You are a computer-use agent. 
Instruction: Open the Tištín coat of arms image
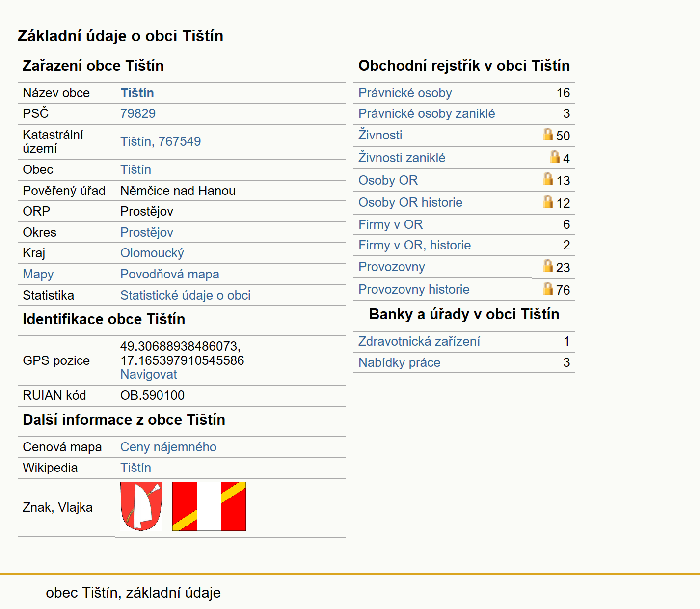pos(141,506)
